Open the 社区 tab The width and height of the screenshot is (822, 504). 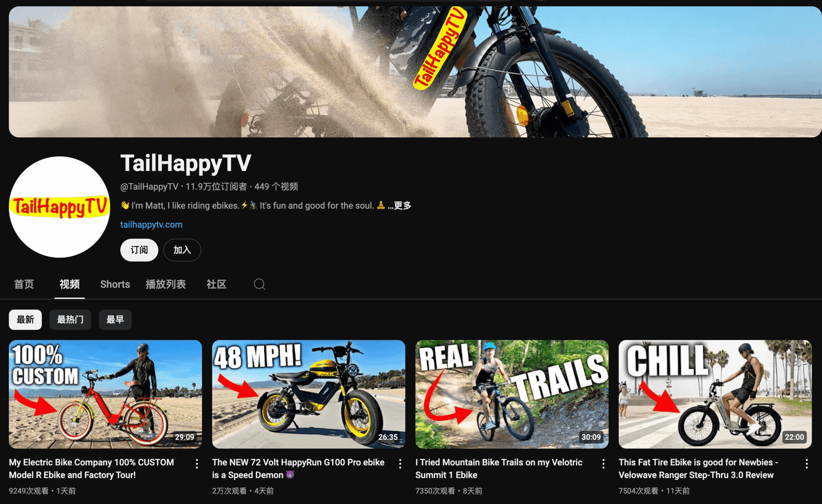click(x=216, y=284)
